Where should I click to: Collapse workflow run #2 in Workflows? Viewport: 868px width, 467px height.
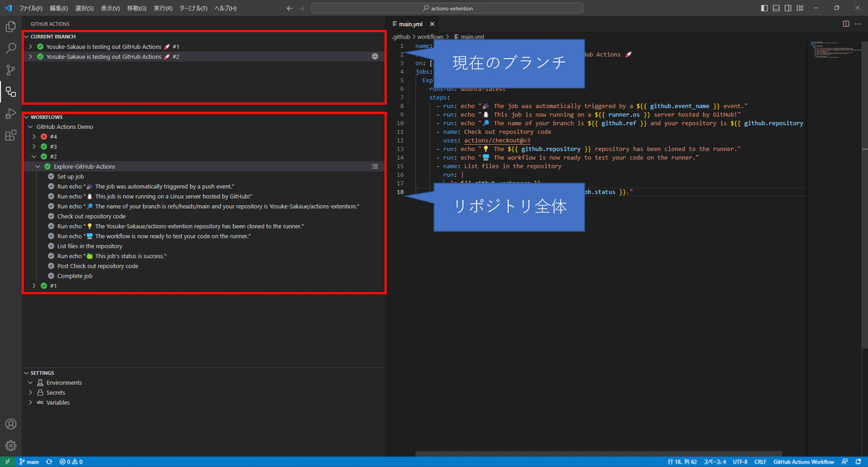click(x=34, y=157)
